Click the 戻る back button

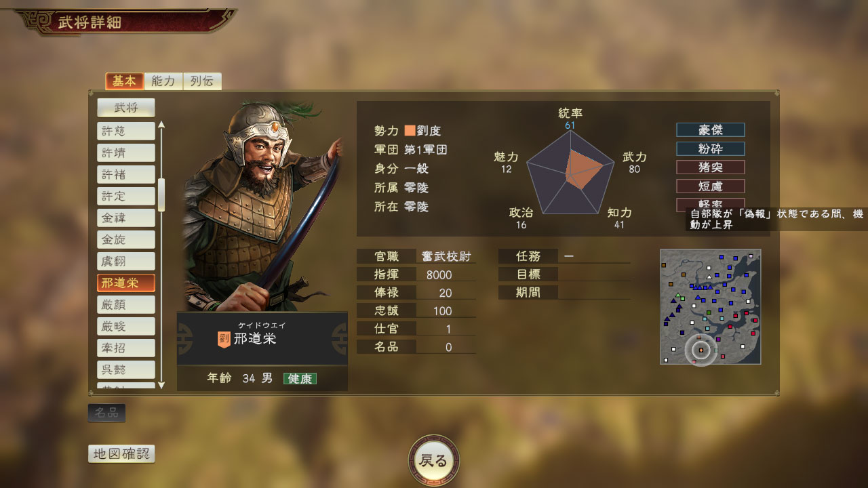click(x=434, y=461)
